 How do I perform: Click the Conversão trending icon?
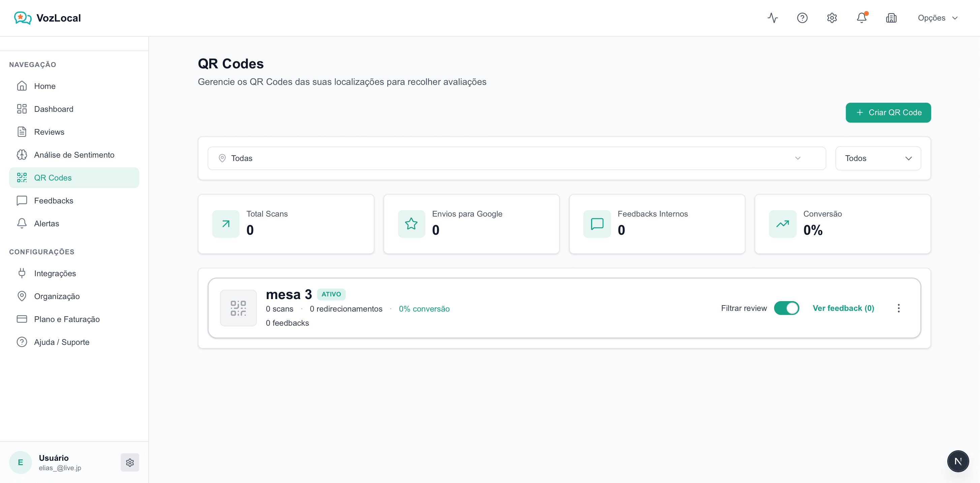tap(783, 224)
